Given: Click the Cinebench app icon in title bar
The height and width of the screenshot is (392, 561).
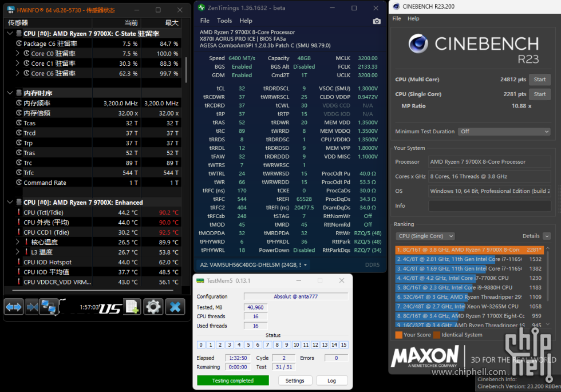Looking at the screenshot, I should coord(396,6).
